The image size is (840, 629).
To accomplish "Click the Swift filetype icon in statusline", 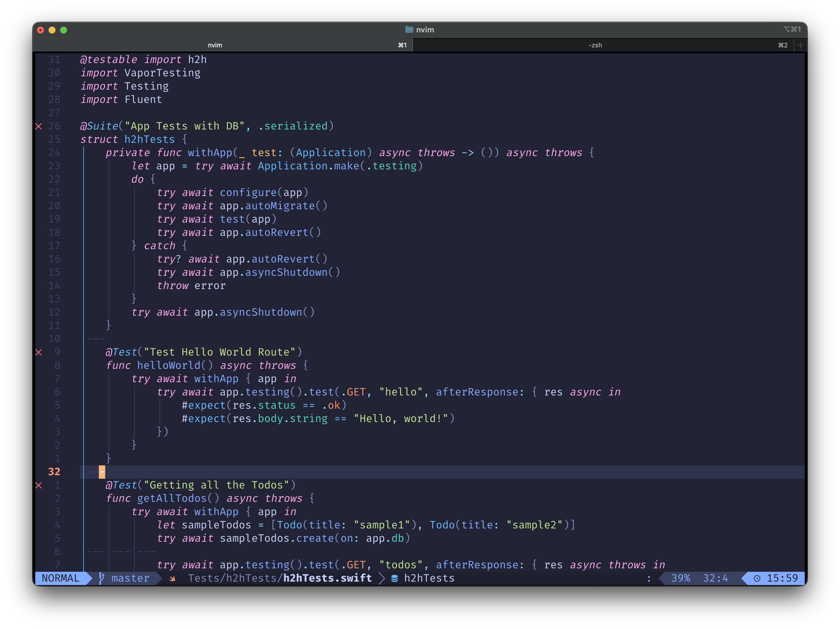I will tap(172, 578).
